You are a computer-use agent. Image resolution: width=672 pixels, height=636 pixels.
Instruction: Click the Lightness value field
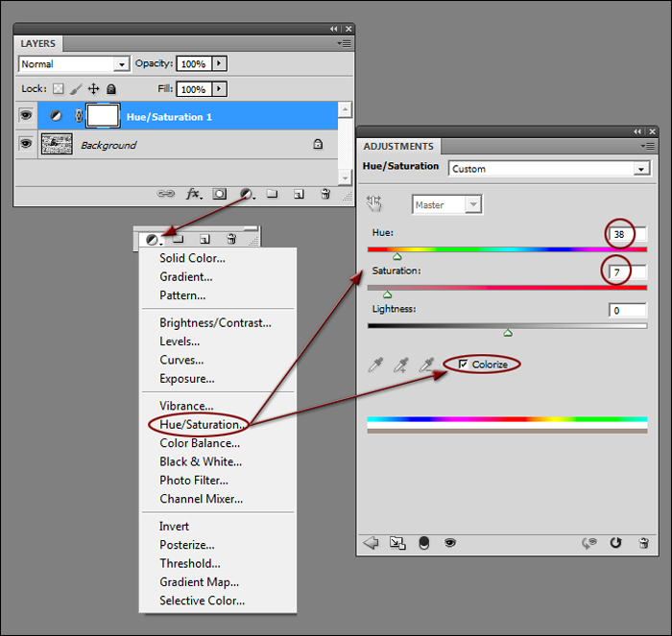coord(628,311)
